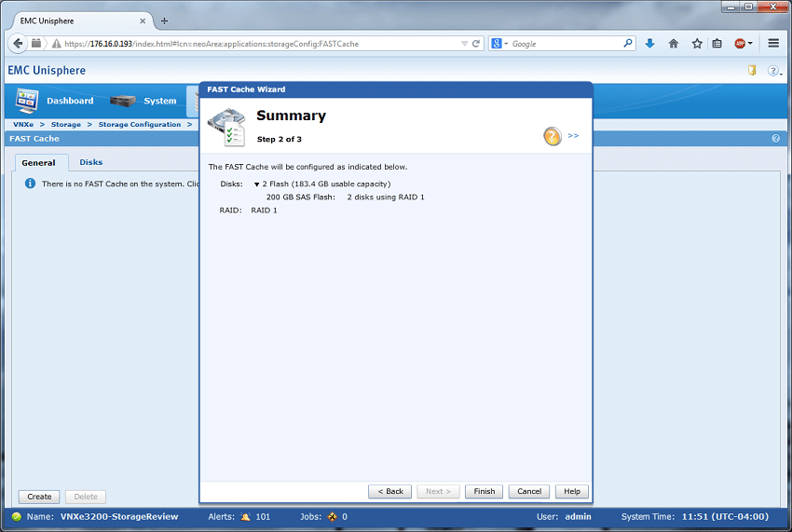Go back with the Back button
Viewport: 792px width, 532px height.
pyautogui.click(x=389, y=491)
